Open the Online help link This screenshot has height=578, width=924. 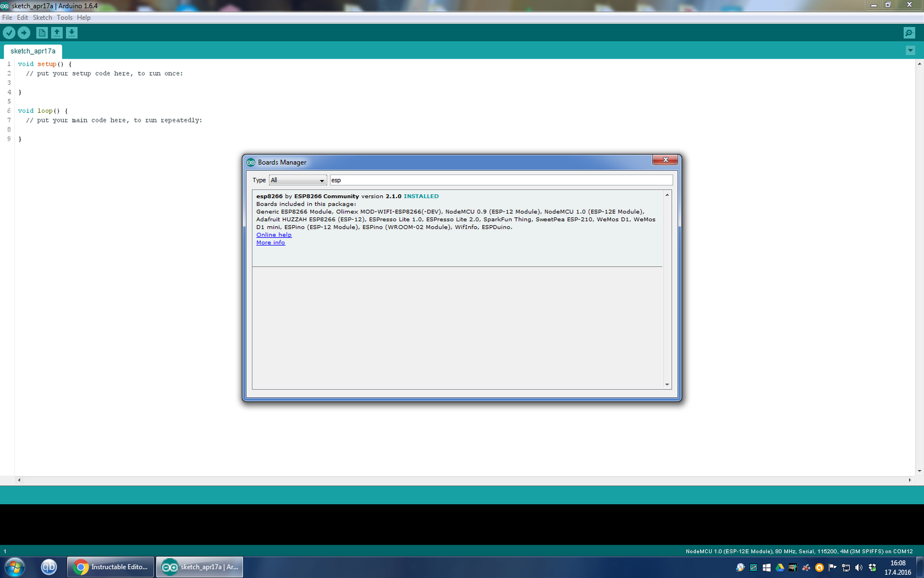click(274, 235)
